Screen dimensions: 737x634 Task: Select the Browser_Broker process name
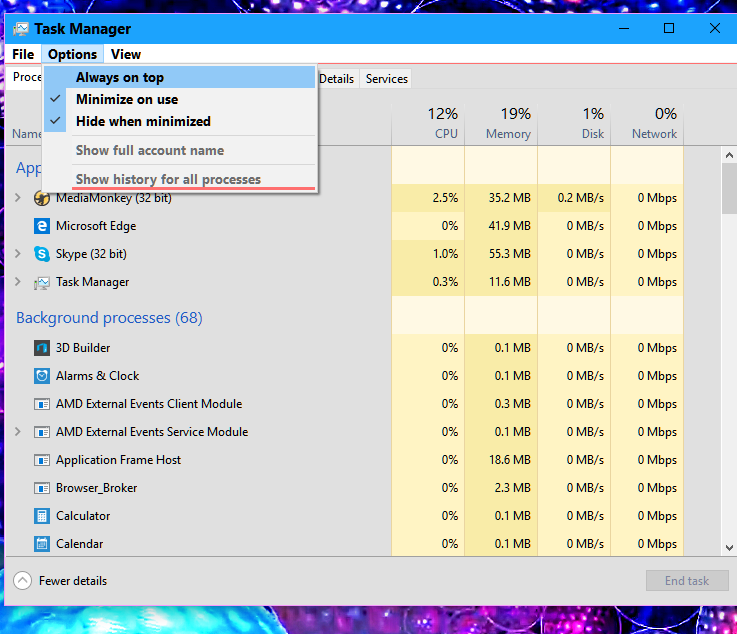[x=96, y=488]
